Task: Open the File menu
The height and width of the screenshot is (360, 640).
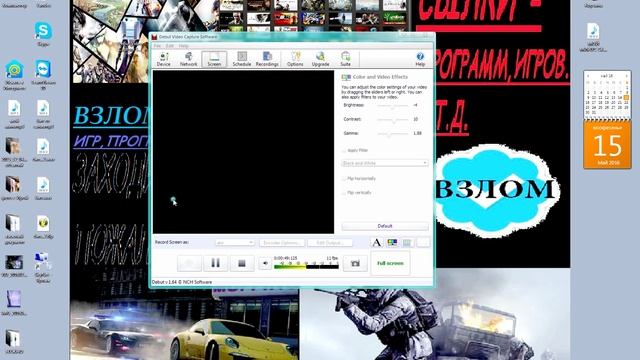Action: point(158,46)
